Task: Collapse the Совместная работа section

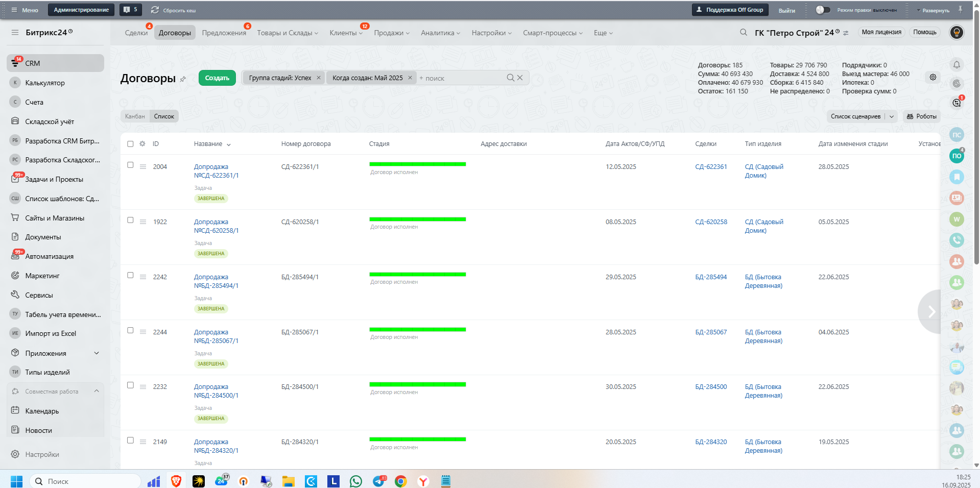Action: 97,392
